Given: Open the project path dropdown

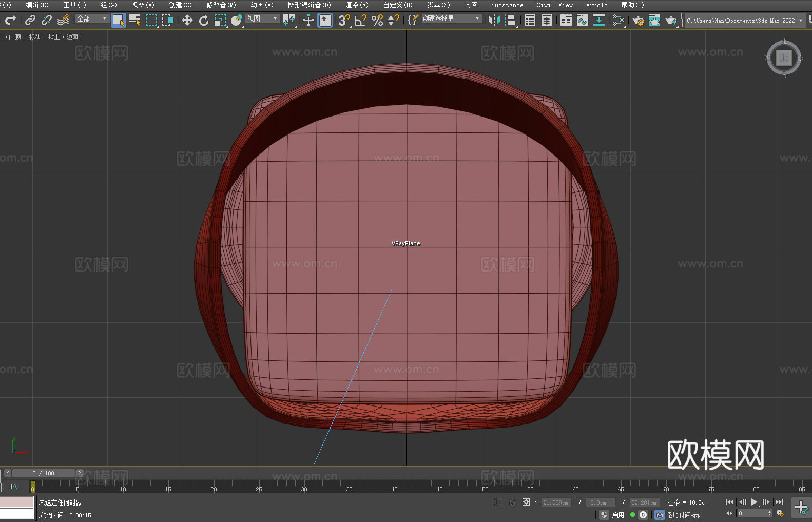Looking at the screenshot, I should pos(745,21).
